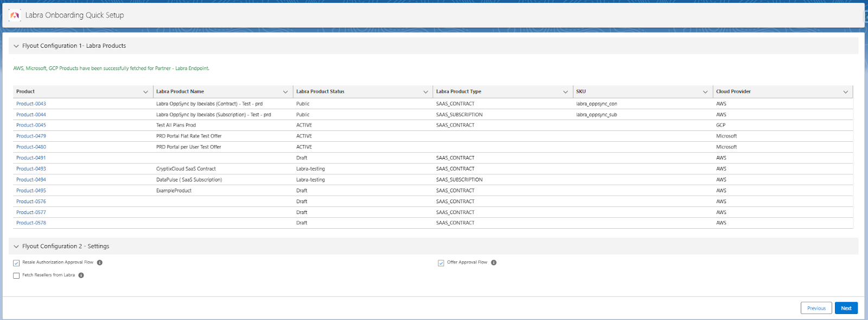Open Product column header dropdown
Viewport: 868px width, 320px height.
tap(145, 92)
